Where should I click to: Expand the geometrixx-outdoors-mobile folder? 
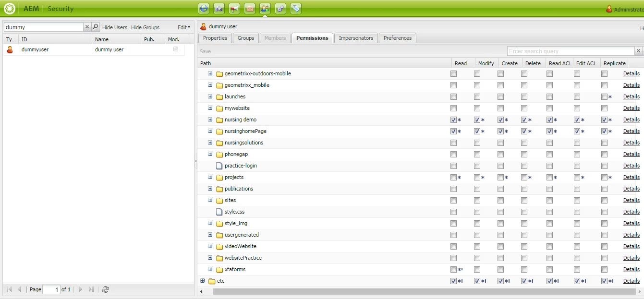[x=210, y=73]
